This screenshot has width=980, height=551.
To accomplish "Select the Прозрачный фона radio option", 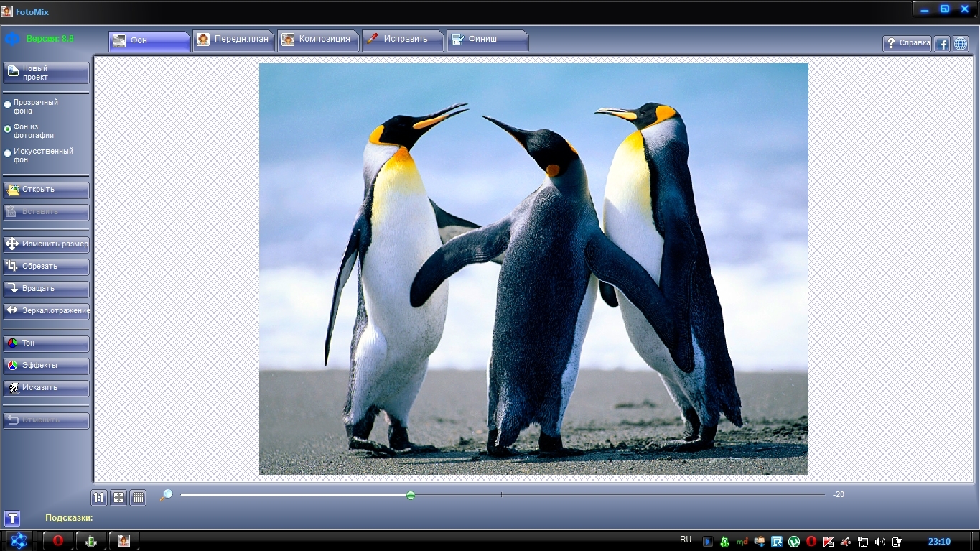I will (8, 105).
